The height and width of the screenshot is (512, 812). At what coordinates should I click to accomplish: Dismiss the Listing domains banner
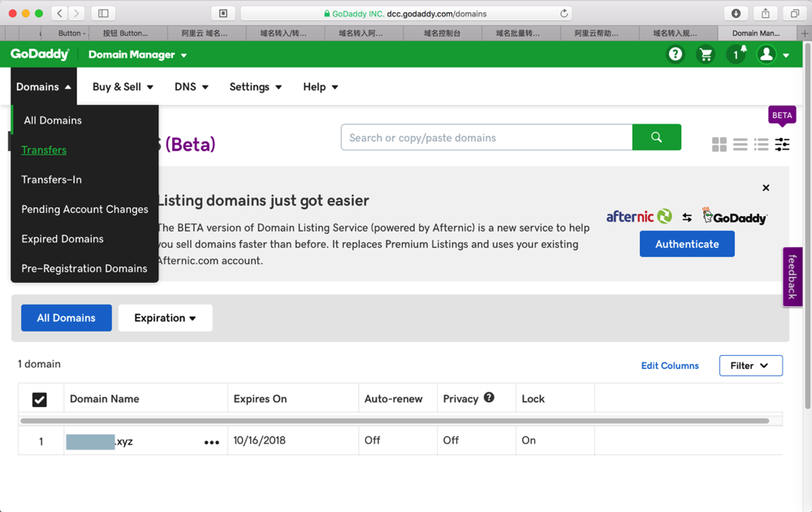click(x=766, y=188)
